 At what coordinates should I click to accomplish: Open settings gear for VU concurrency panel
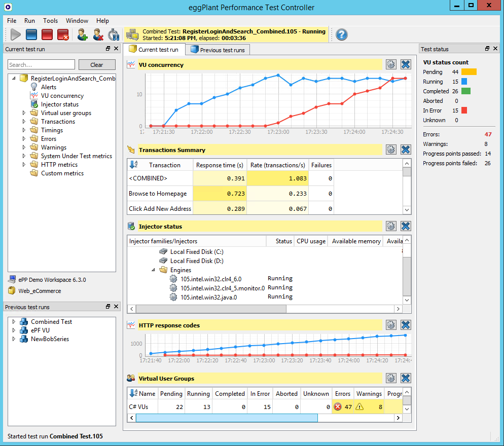tap(390, 64)
